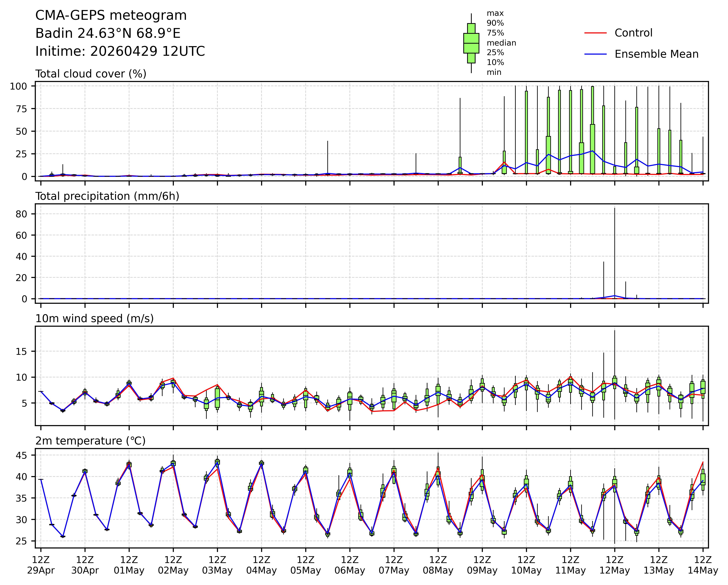Click the Ensemble Mean legend label
The height and width of the screenshot is (585, 728).
coord(656,54)
